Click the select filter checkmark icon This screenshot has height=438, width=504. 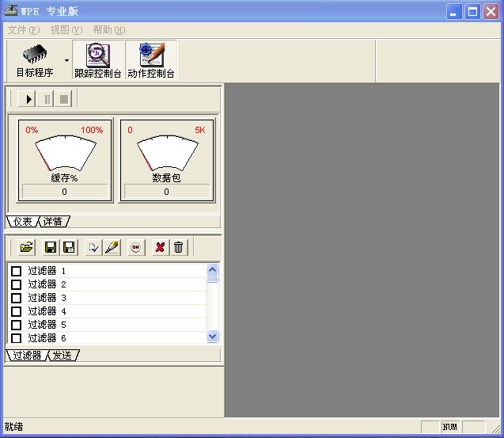(x=93, y=247)
